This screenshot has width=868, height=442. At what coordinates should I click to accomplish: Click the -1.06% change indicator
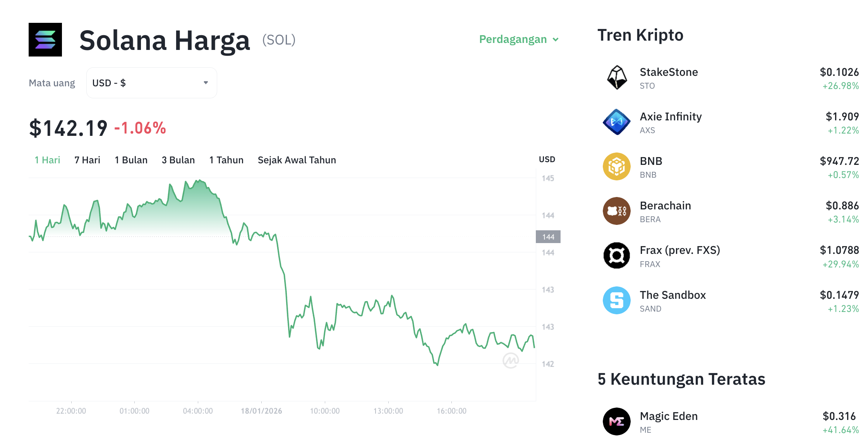[x=139, y=129]
